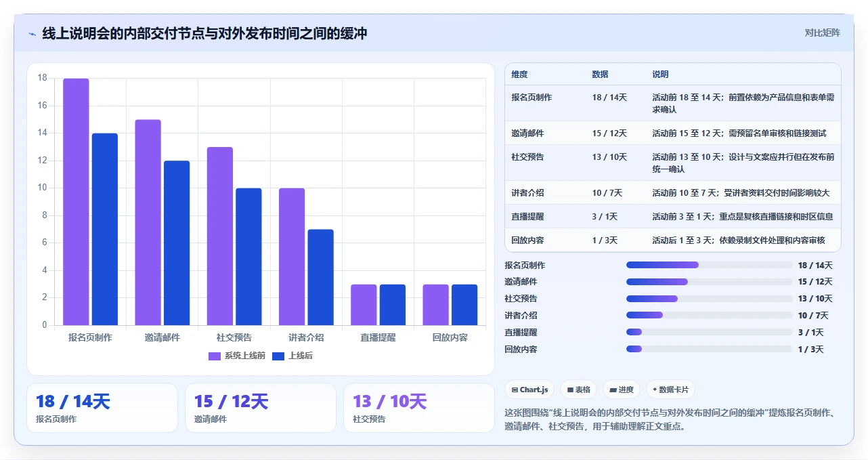868x460 pixels.
Task: Click the description starting 活动后 1 至 3 天
Action: coord(739,240)
